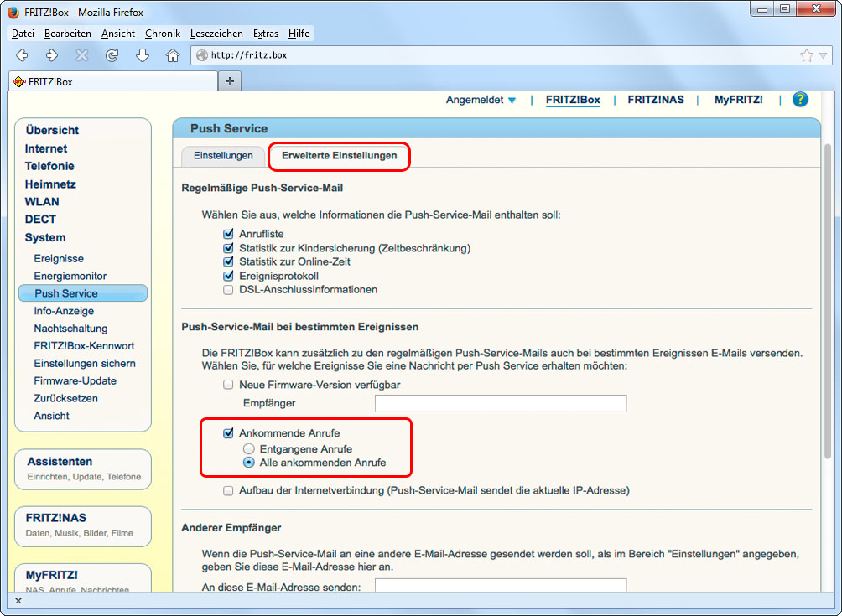
Task: Open the Datei menu
Action: tap(23, 34)
